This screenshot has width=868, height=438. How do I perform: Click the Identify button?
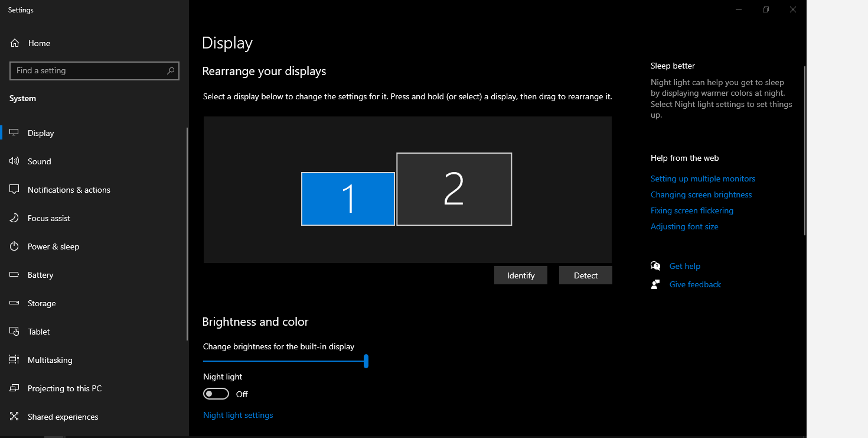click(520, 275)
